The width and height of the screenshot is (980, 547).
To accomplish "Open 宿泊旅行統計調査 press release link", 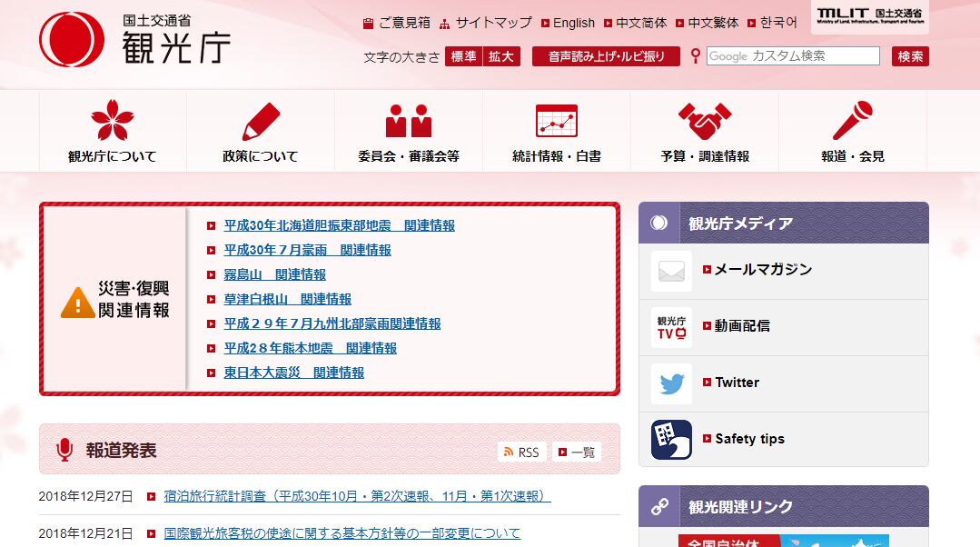I will tap(358, 496).
